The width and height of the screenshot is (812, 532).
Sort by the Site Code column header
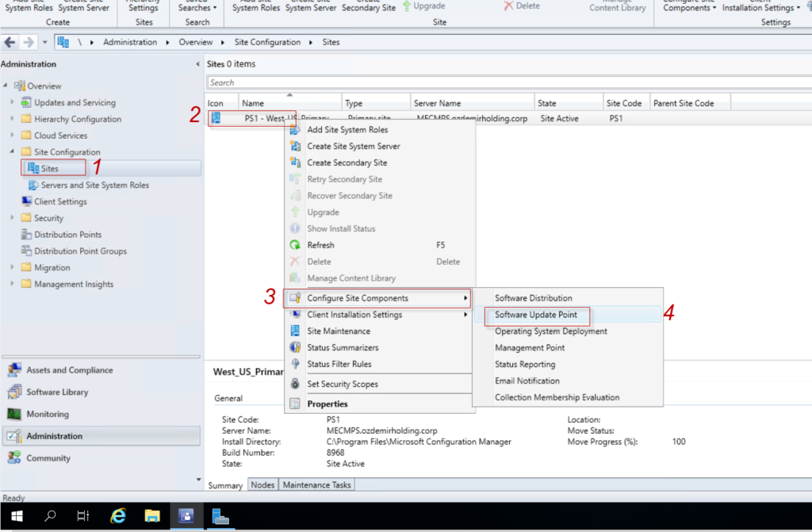[x=626, y=103]
